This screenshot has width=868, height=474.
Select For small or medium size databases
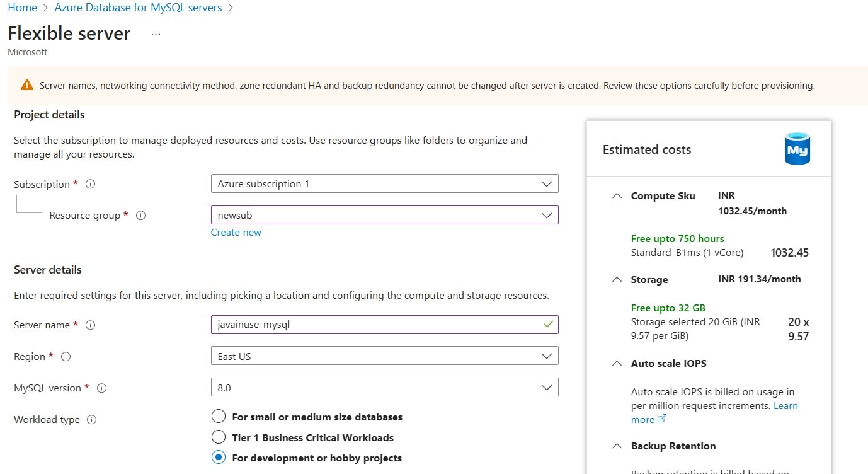pos(219,417)
